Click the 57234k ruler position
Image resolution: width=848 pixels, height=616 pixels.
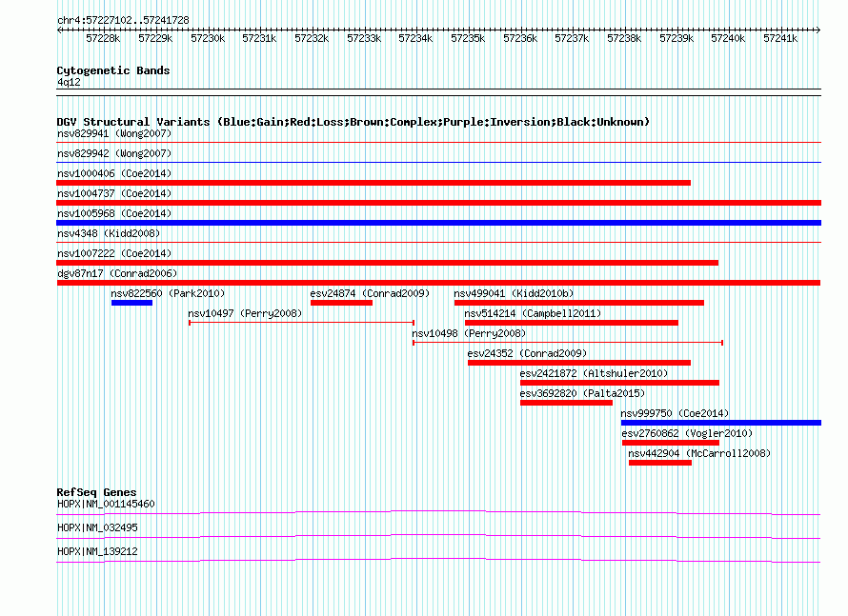(415, 39)
